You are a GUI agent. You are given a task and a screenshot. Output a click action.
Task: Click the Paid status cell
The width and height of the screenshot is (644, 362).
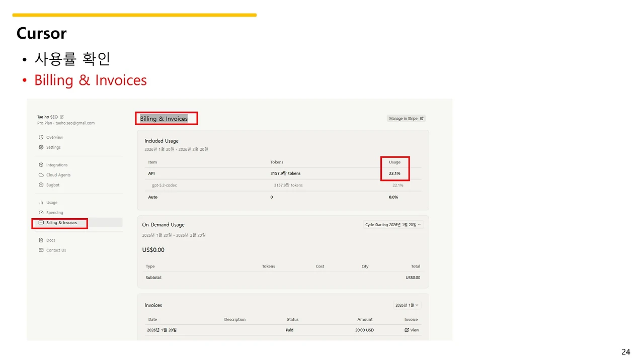tap(290, 330)
